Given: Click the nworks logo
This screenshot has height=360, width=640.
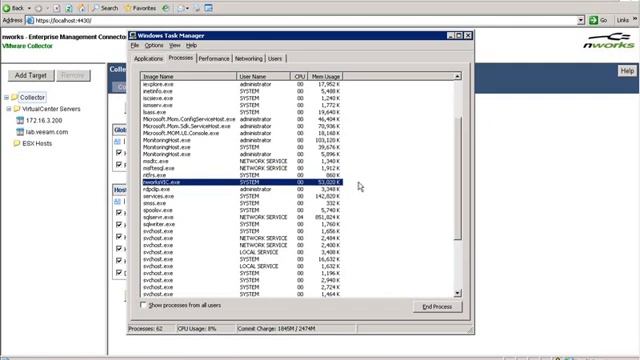Looking at the screenshot, I should (x=609, y=41).
